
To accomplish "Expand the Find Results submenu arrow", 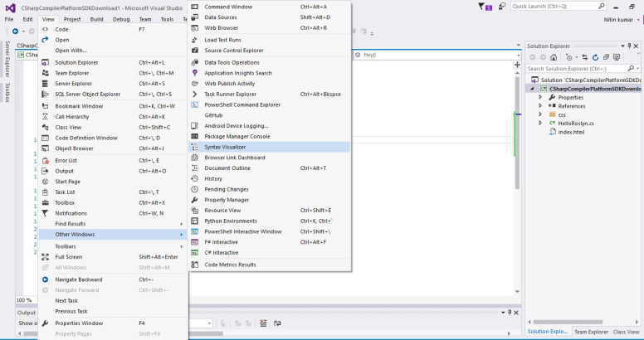I will tap(181, 224).
